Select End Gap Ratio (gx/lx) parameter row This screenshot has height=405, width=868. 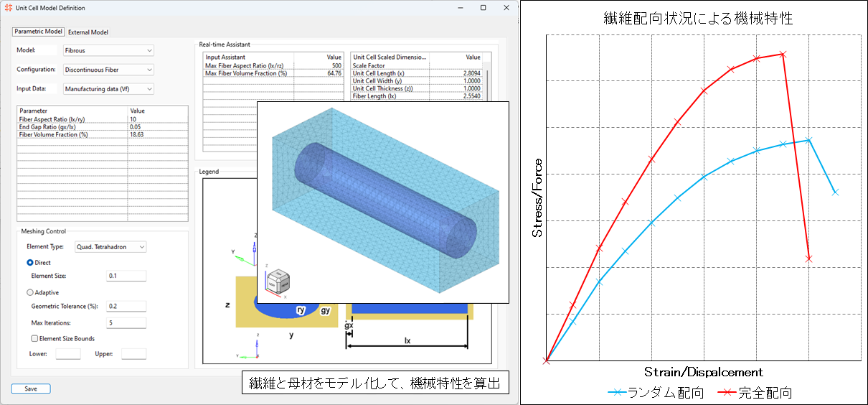click(102, 126)
